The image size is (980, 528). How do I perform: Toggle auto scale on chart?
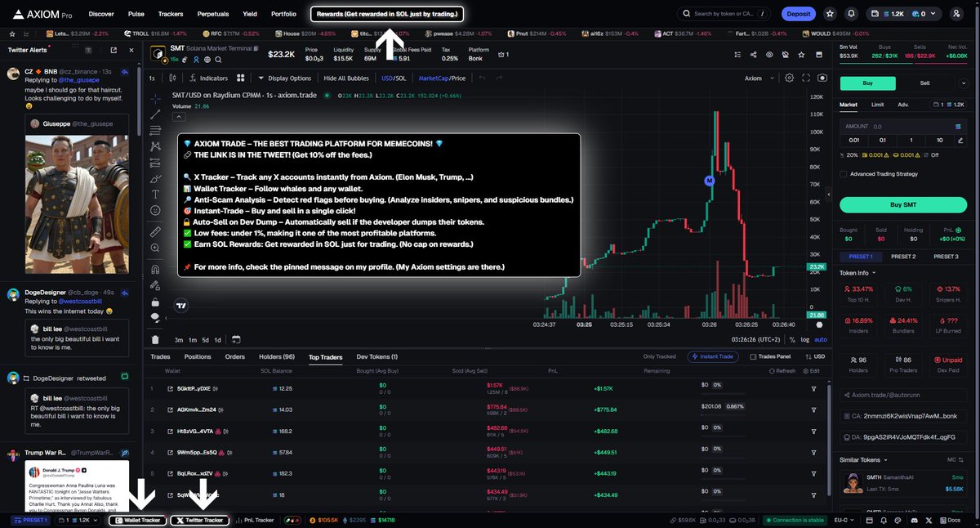click(821, 339)
